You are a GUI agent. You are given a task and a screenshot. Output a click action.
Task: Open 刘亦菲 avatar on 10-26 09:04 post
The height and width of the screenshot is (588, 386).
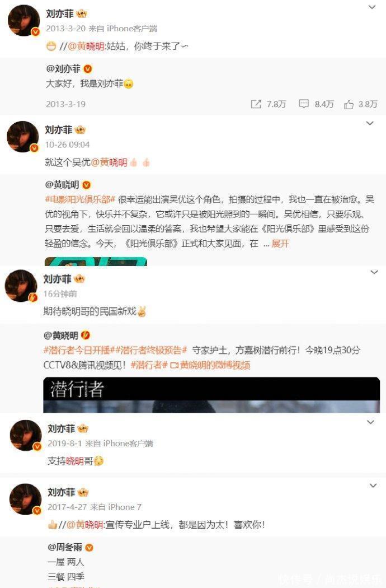(x=23, y=137)
